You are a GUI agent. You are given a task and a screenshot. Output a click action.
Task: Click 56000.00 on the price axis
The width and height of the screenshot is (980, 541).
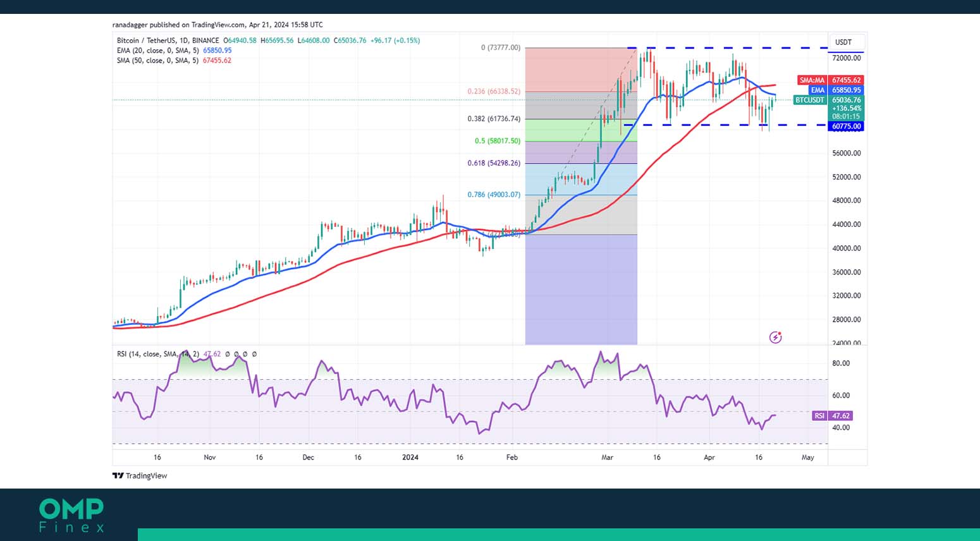[x=846, y=154]
